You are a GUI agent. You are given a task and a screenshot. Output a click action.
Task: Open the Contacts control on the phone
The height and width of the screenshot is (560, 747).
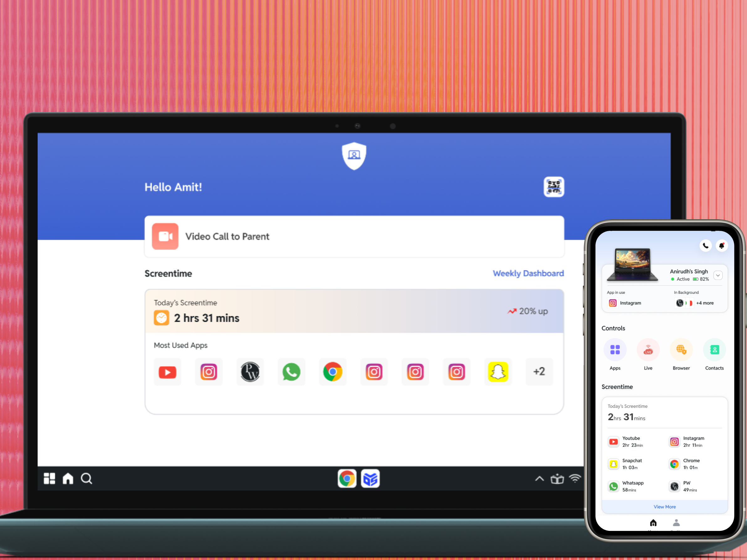tap(714, 350)
